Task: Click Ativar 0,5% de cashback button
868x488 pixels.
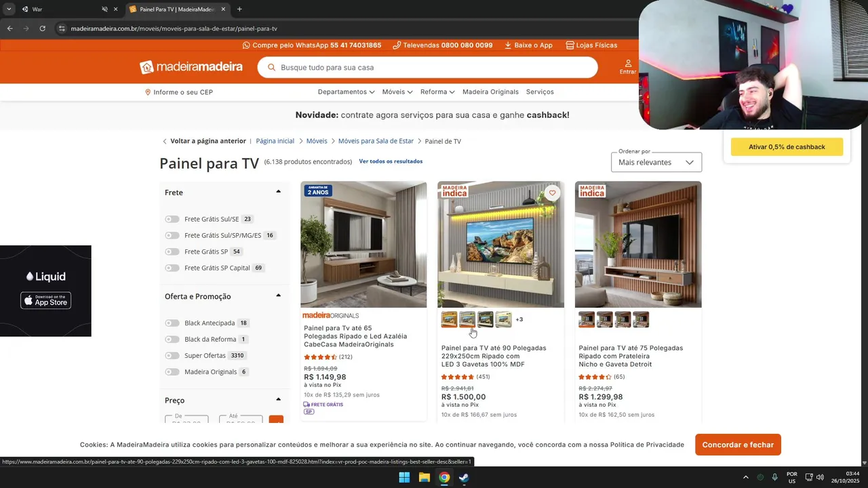Action: tap(787, 147)
